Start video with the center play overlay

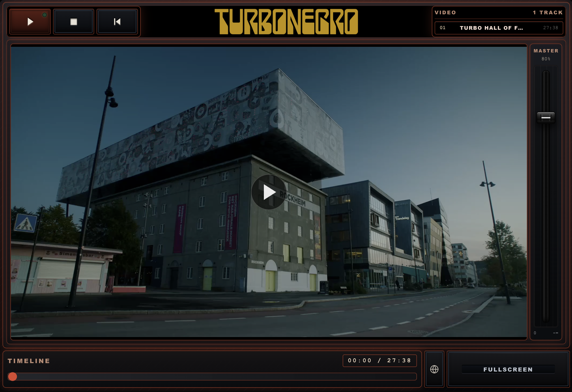point(269,192)
